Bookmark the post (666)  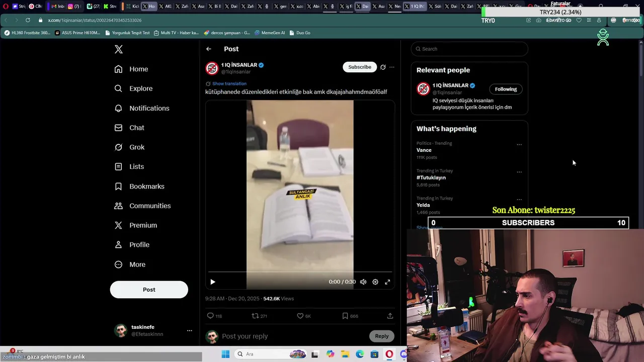click(x=345, y=316)
